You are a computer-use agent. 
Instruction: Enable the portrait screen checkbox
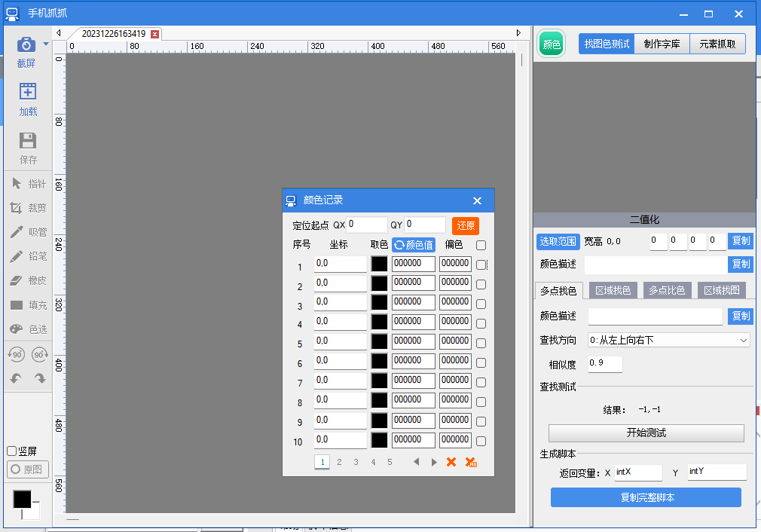pyautogui.click(x=12, y=451)
